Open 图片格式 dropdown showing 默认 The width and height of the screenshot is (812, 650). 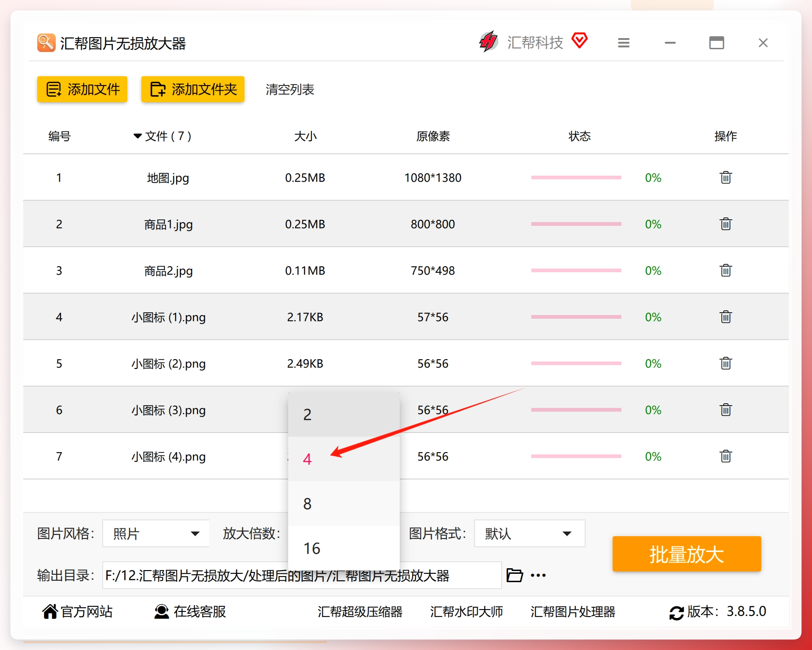click(529, 533)
